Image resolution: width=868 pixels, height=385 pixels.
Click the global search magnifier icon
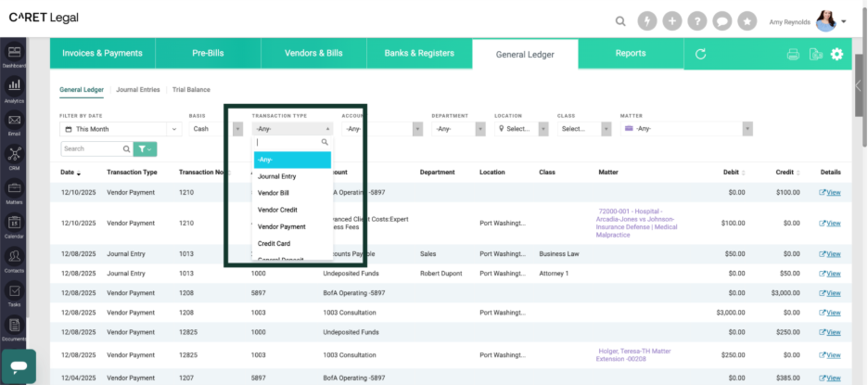[x=620, y=21]
